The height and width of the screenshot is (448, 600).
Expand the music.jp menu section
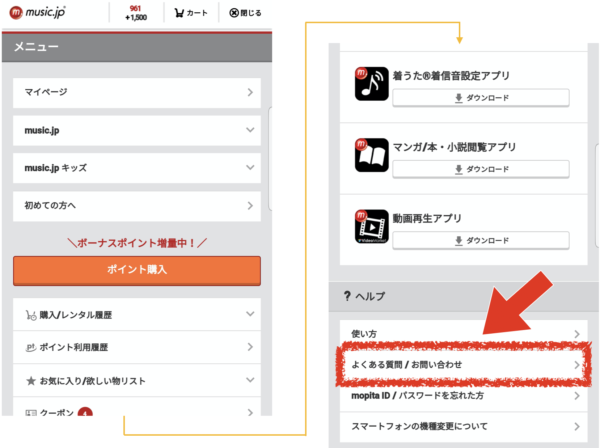137,130
